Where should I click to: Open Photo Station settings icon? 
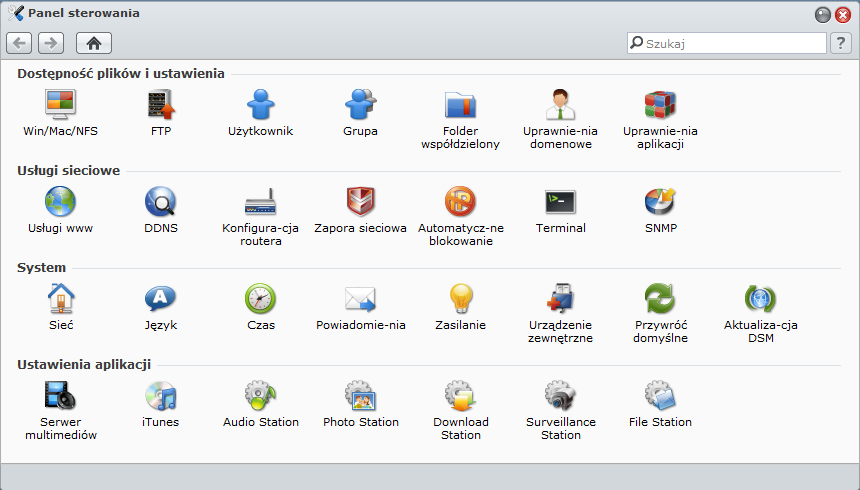360,396
